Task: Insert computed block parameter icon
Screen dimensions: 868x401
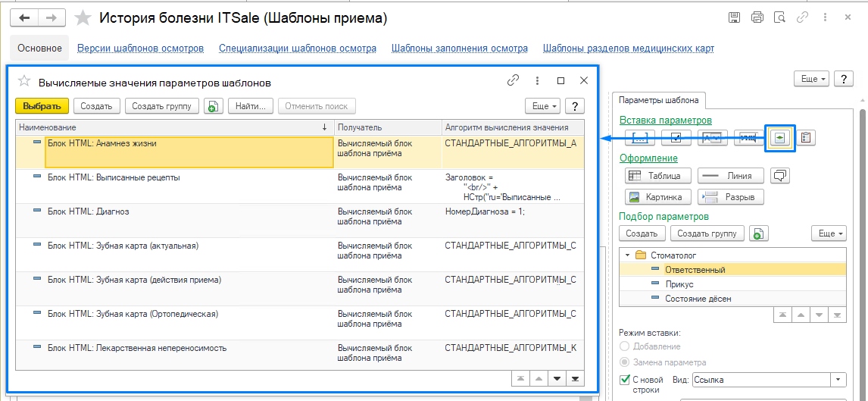Action: click(779, 139)
